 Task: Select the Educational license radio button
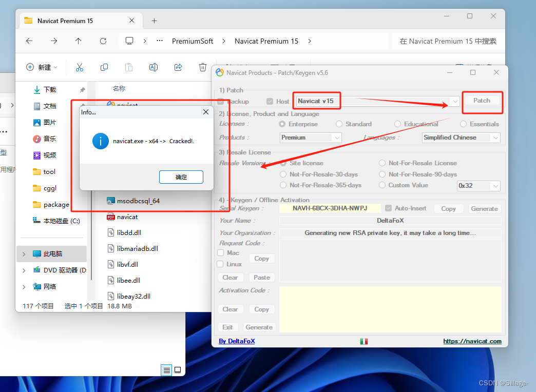(397, 124)
